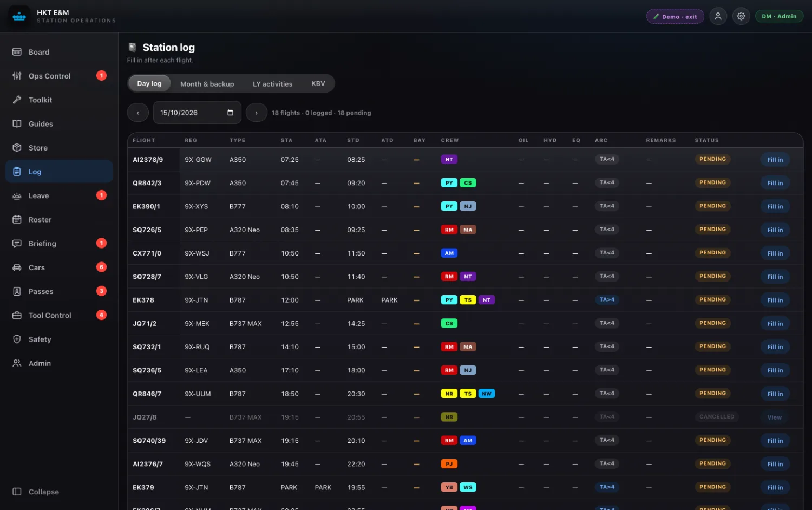Open the Passes badge icon
The height and width of the screenshot is (510, 812).
17,291
